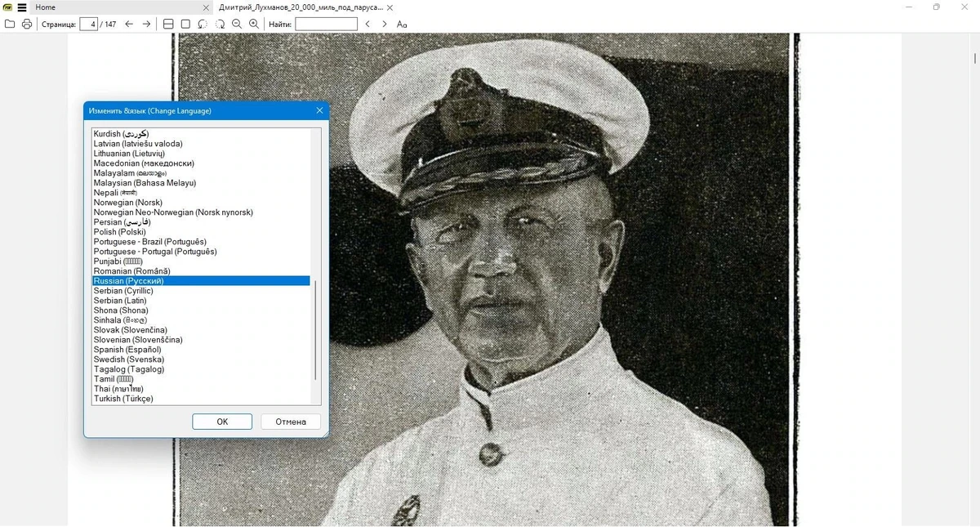Select Turkish (Türkçe)
980x527 pixels.
201,399
